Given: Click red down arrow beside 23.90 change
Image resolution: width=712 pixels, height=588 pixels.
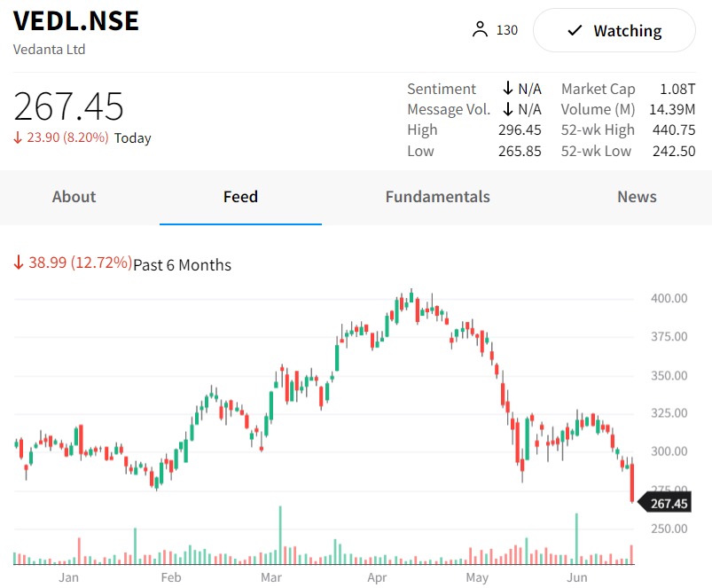Looking at the screenshot, I should [x=18, y=138].
